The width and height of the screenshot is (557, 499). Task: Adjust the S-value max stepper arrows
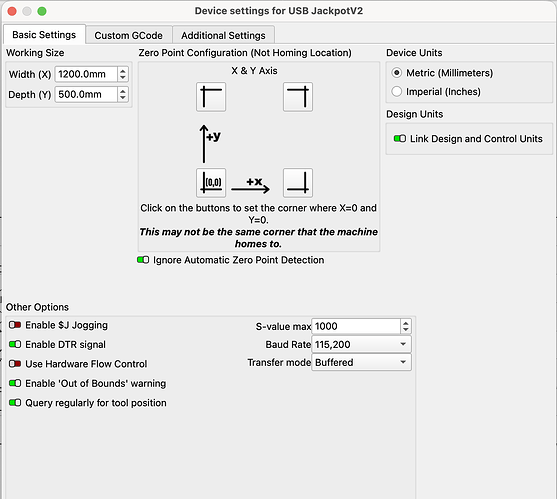(x=406, y=326)
